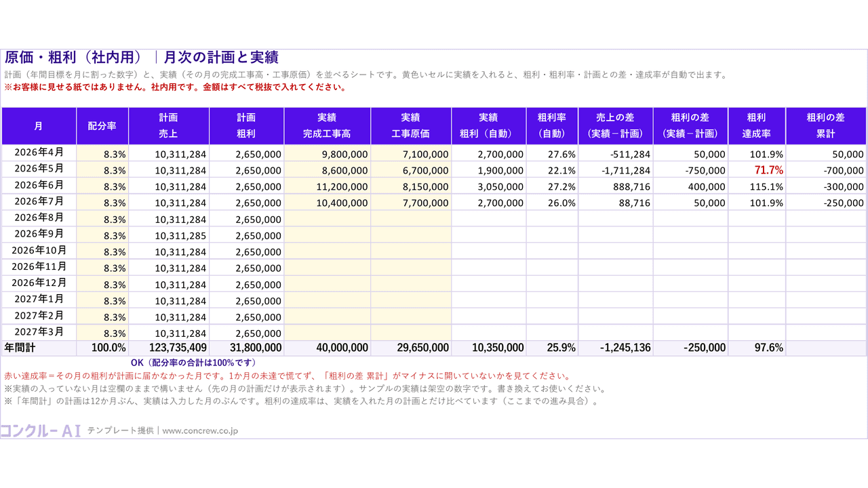Select the 配分率 column header

pos(102,125)
